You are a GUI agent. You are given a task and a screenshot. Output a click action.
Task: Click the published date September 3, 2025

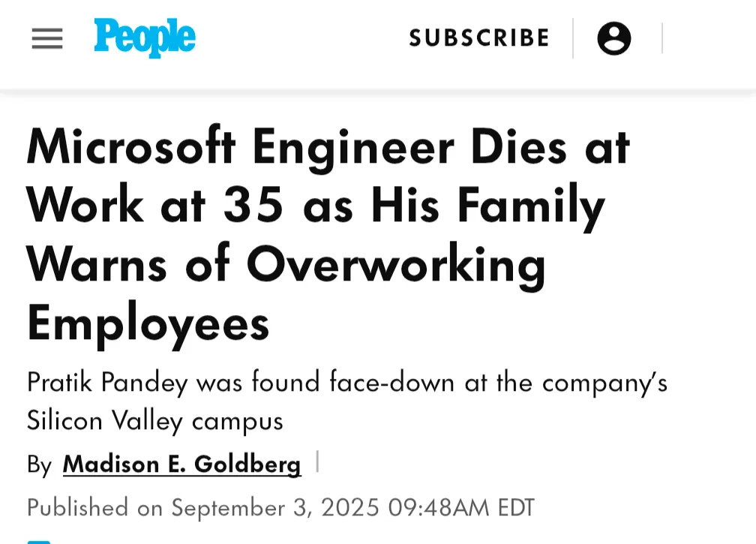[275, 508]
